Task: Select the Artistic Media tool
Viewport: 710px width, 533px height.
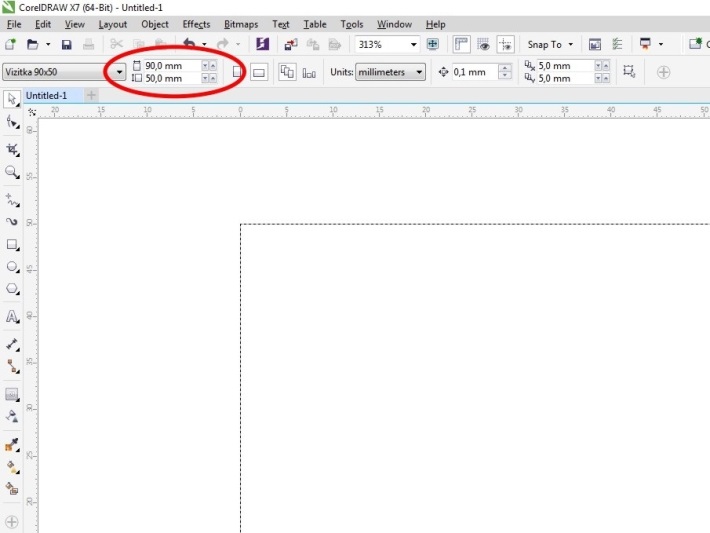Action: [12, 221]
